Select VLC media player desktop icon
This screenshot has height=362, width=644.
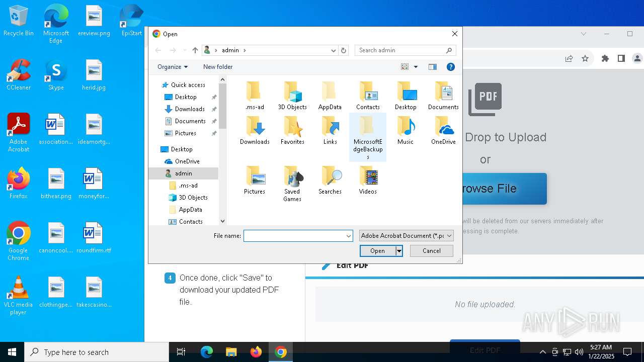point(19,296)
